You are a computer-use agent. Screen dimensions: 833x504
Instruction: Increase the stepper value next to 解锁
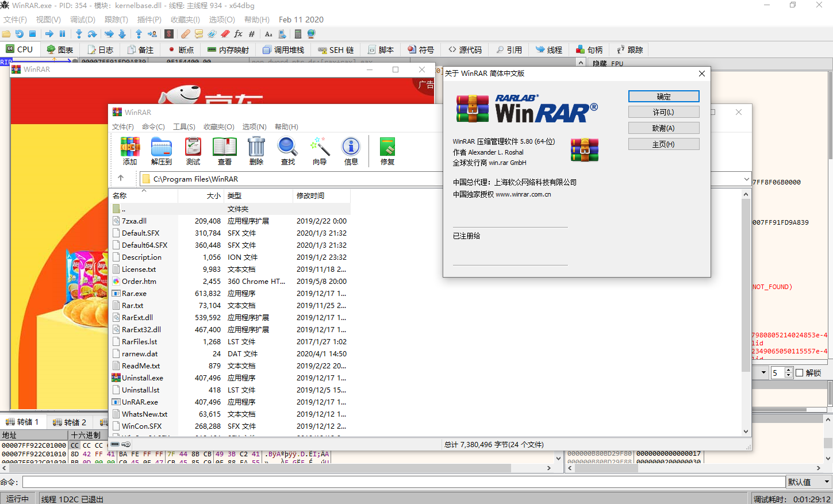pyautogui.click(x=789, y=371)
